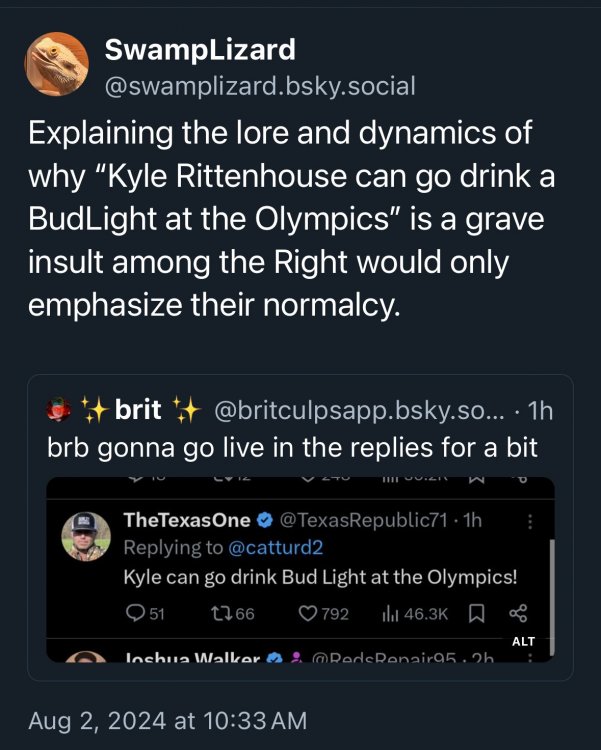The image size is (601, 750).
Task: Click the share icon on TheTexasOne's tweet
Action: (517, 614)
